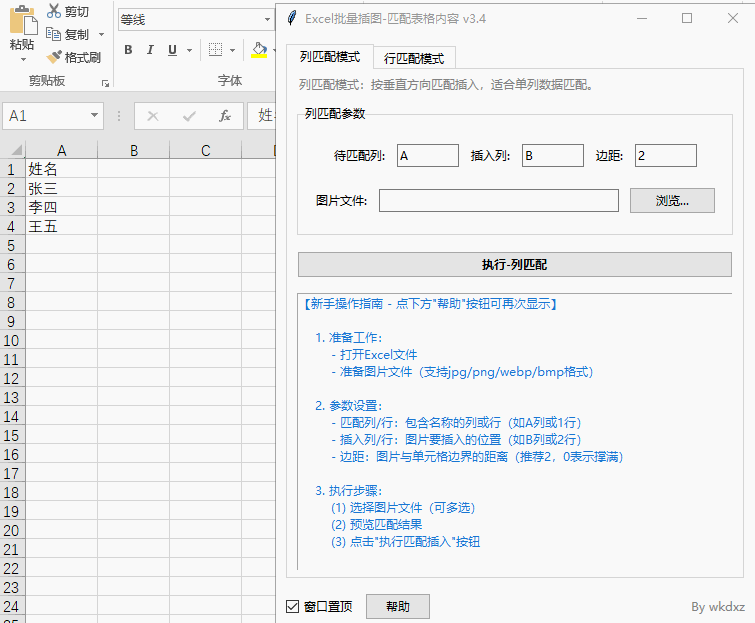Select column C header in Excel

click(x=206, y=150)
